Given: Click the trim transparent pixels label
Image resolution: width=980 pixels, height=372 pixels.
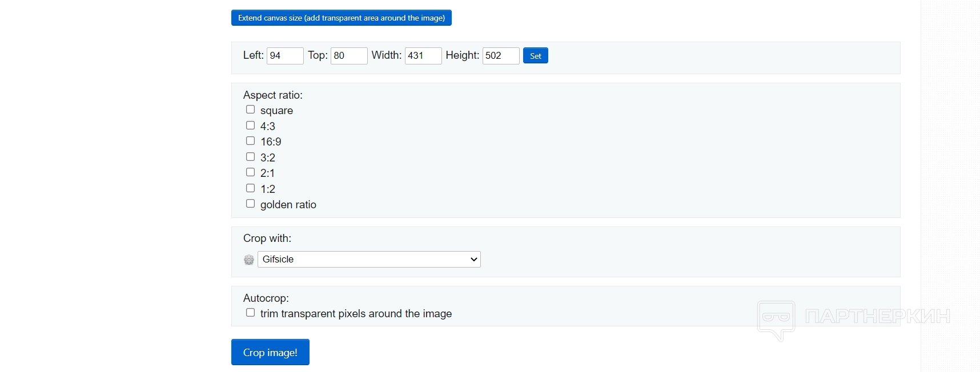Looking at the screenshot, I should click(x=356, y=314).
